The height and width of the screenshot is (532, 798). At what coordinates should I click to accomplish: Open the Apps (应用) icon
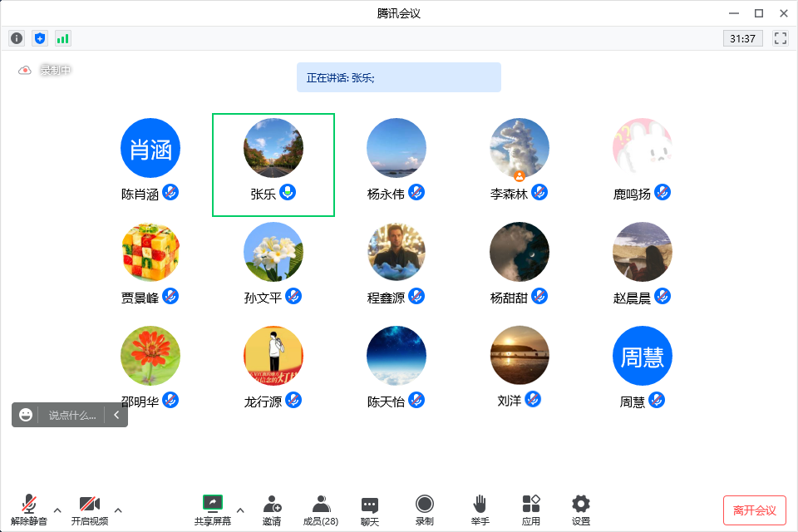coord(530,510)
